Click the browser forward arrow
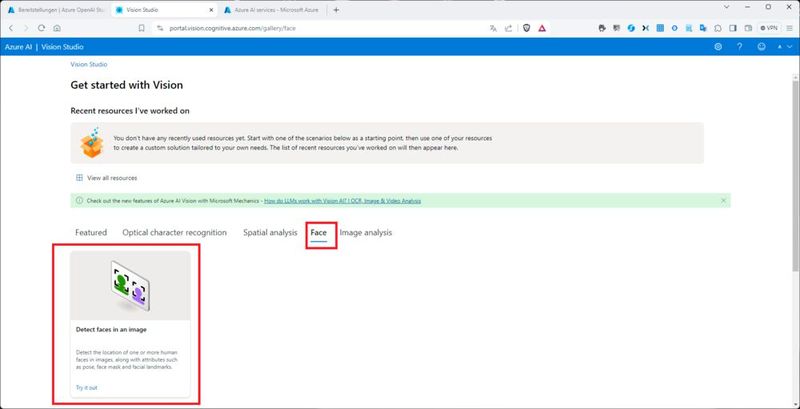This screenshot has height=409, width=800. (26, 28)
